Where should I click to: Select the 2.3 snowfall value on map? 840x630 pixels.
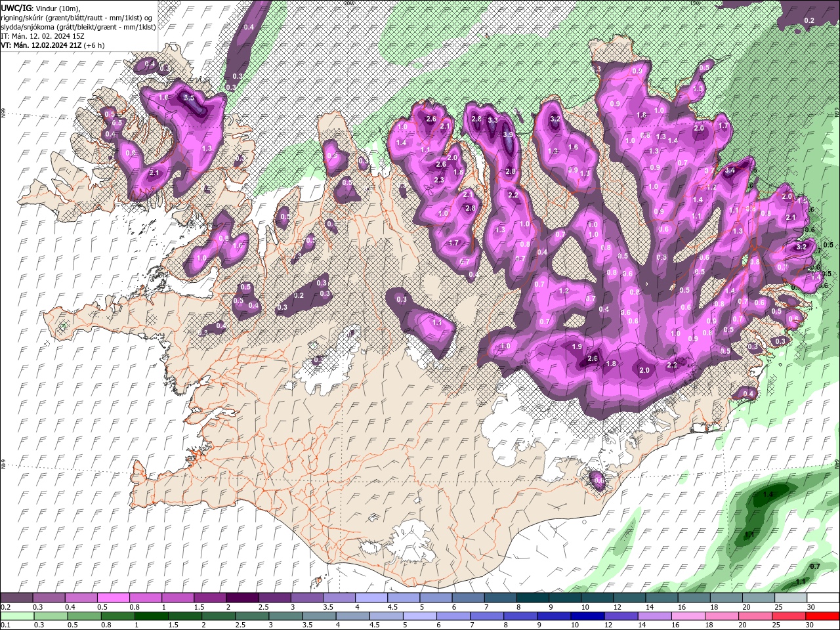pos(439,180)
